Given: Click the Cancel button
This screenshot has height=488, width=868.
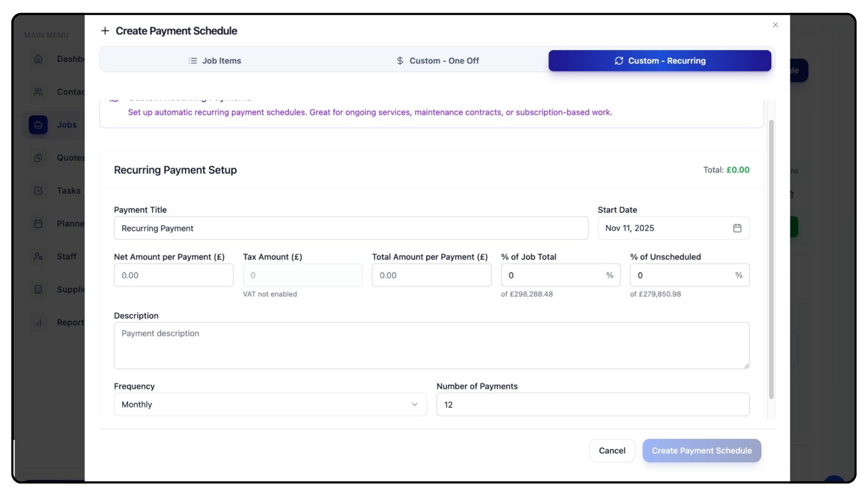Looking at the screenshot, I should 612,450.
